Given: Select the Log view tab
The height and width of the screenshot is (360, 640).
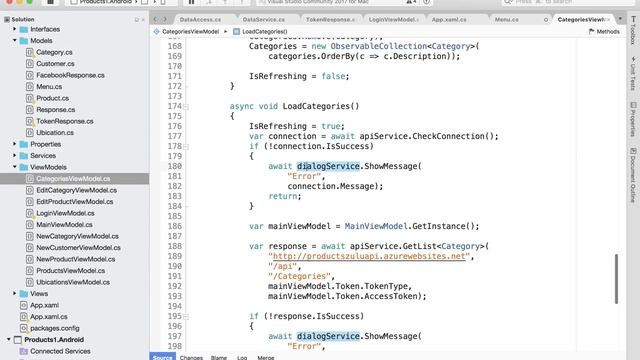Looking at the screenshot, I should click(x=242, y=358).
